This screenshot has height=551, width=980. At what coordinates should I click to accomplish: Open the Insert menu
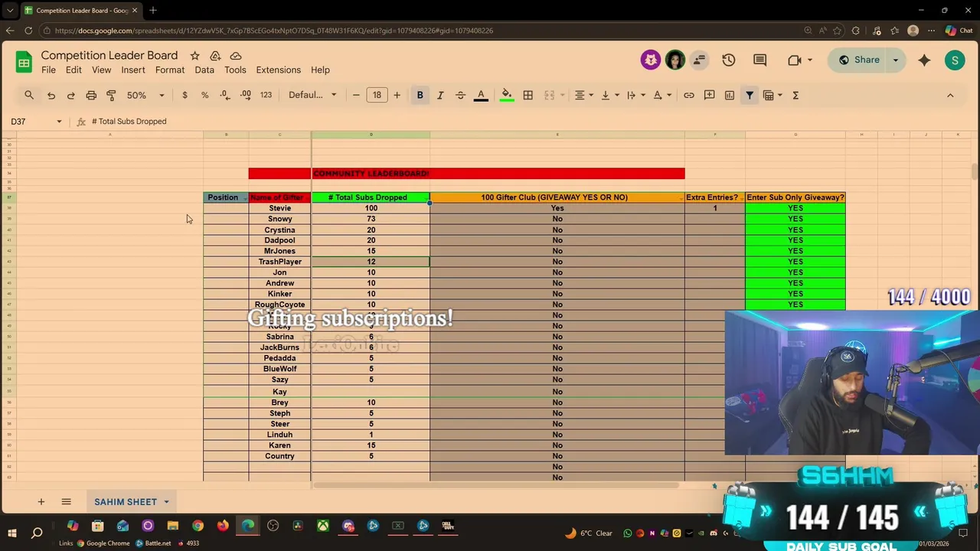click(133, 70)
